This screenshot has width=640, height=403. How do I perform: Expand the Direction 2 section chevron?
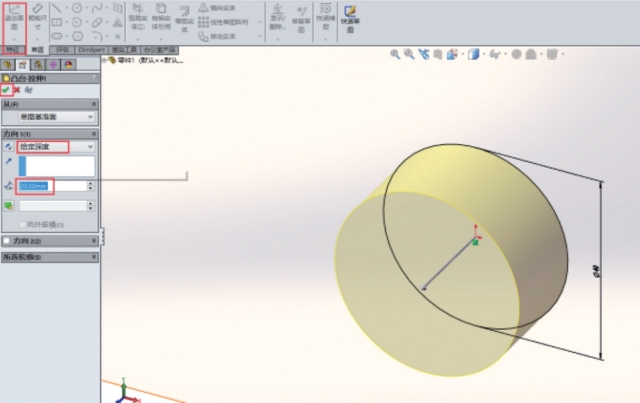pyautogui.click(x=94, y=241)
